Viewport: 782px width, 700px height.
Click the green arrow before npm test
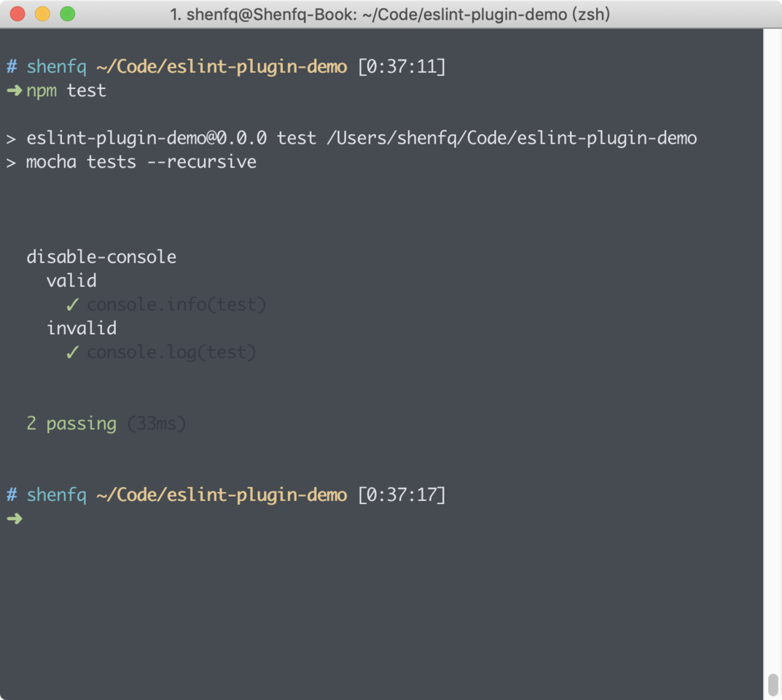15,90
